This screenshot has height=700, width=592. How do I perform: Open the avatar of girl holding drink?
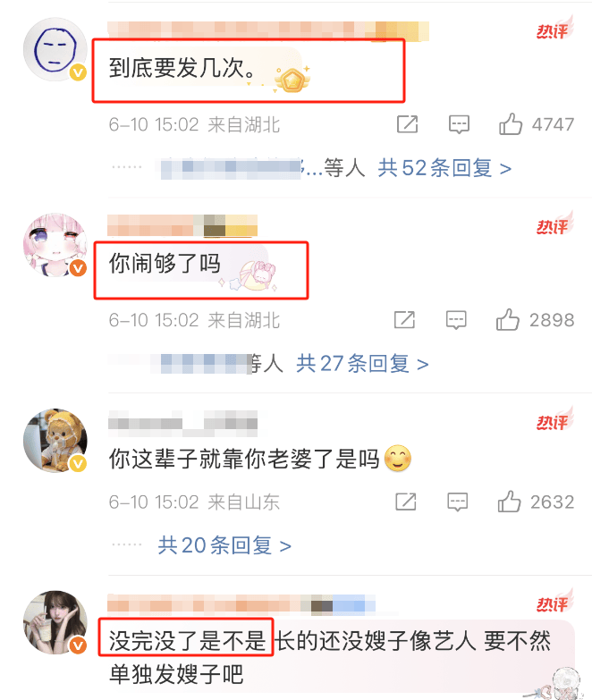[x=55, y=622]
